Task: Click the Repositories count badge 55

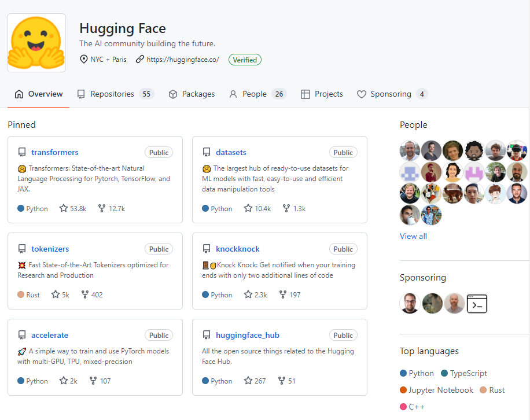Action: [x=146, y=94]
